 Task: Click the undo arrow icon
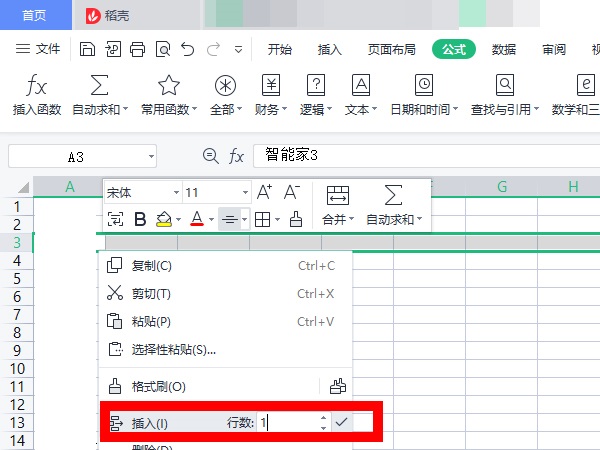(188, 49)
